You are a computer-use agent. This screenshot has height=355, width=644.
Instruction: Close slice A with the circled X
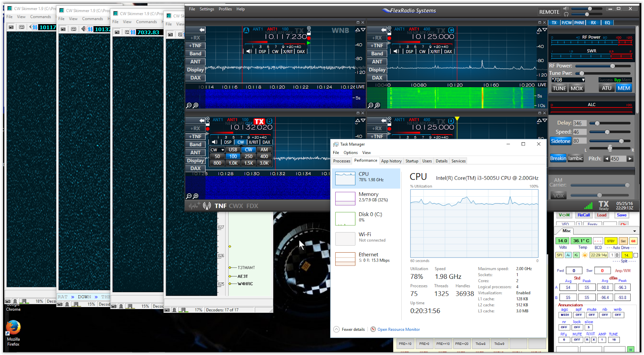click(x=309, y=29)
